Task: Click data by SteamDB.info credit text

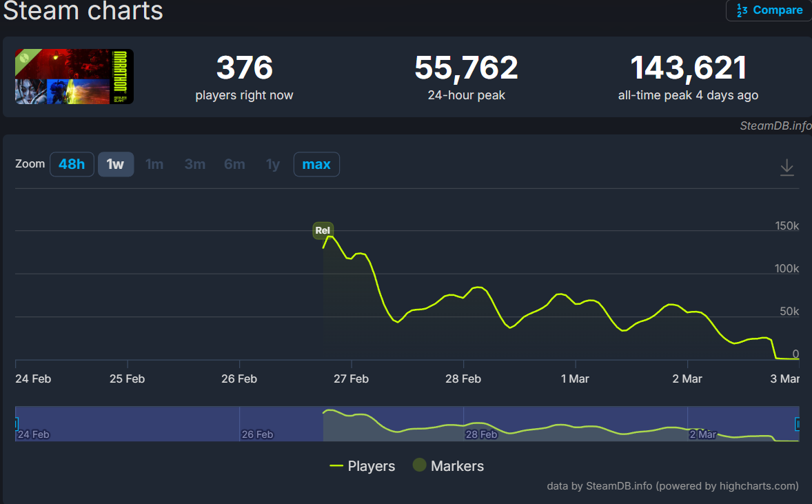Action: pos(673,486)
